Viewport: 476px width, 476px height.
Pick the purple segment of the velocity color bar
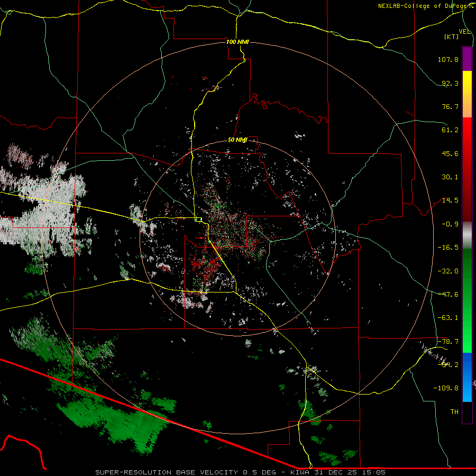click(467, 59)
